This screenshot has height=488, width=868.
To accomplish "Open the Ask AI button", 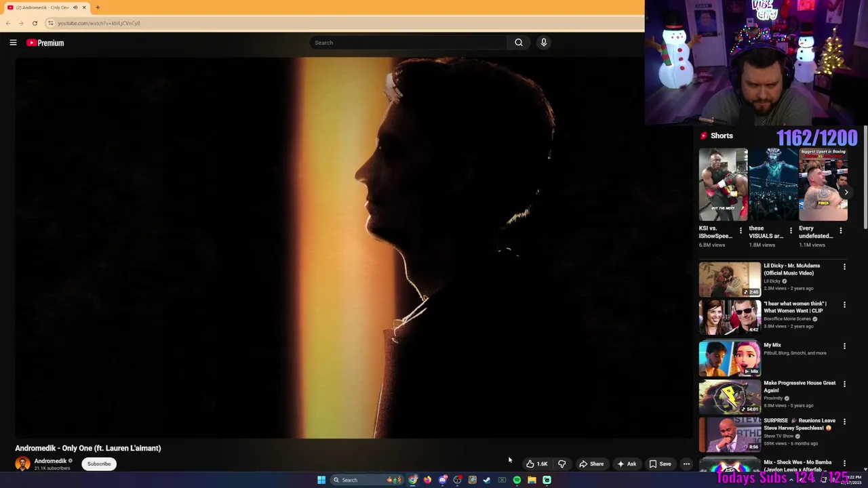I will pos(627,464).
